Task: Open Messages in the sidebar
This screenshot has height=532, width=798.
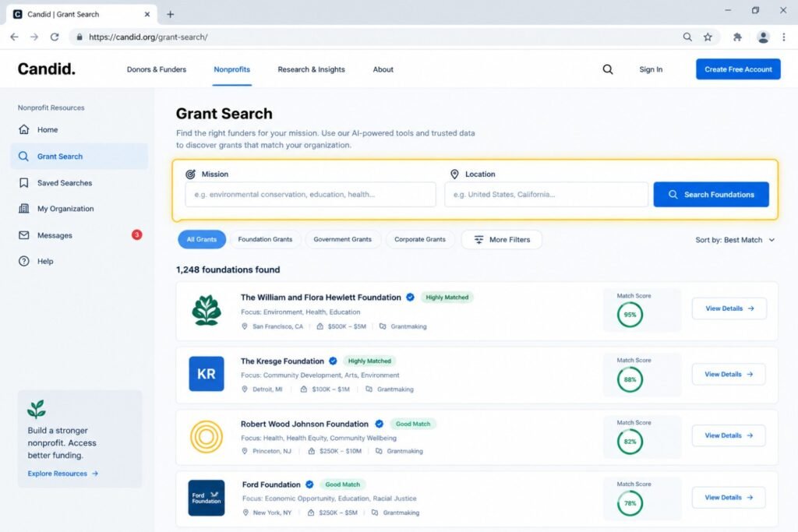Action: (79, 235)
